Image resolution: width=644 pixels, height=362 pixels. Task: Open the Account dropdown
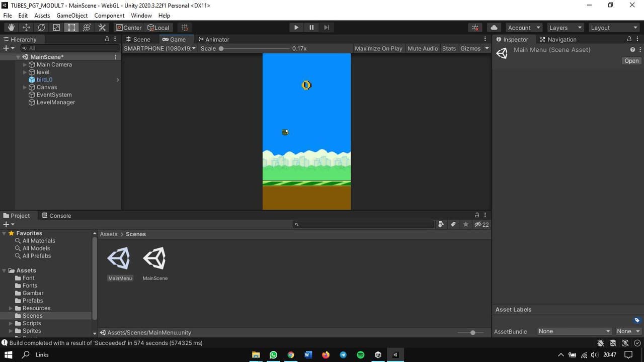pyautogui.click(x=524, y=28)
